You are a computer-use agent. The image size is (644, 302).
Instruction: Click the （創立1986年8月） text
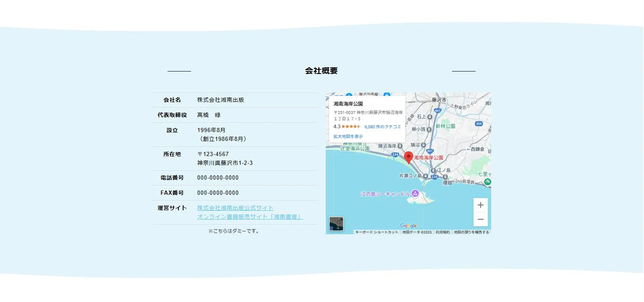click(223, 139)
